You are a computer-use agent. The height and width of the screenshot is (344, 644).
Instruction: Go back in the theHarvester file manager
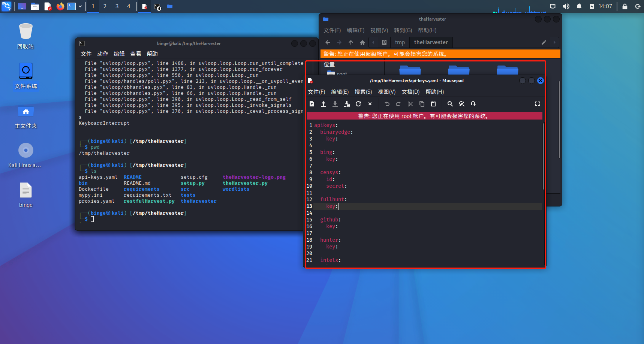coord(328,42)
